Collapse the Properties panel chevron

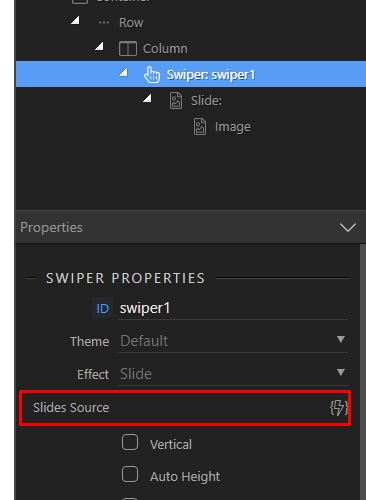[x=348, y=228]
